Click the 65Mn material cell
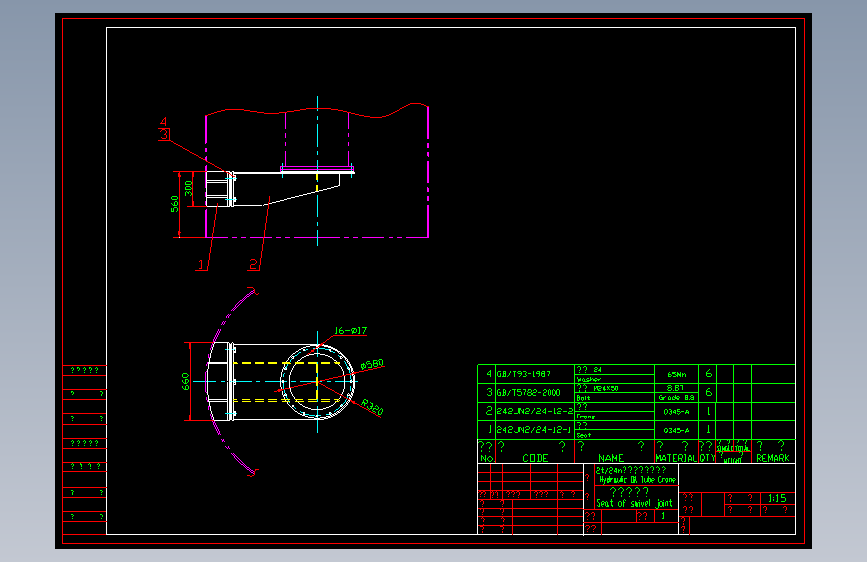 [676, 374]
